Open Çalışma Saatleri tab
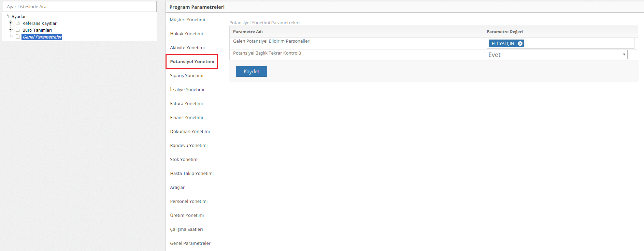This screenshot has height=251, width=644. 186,230
